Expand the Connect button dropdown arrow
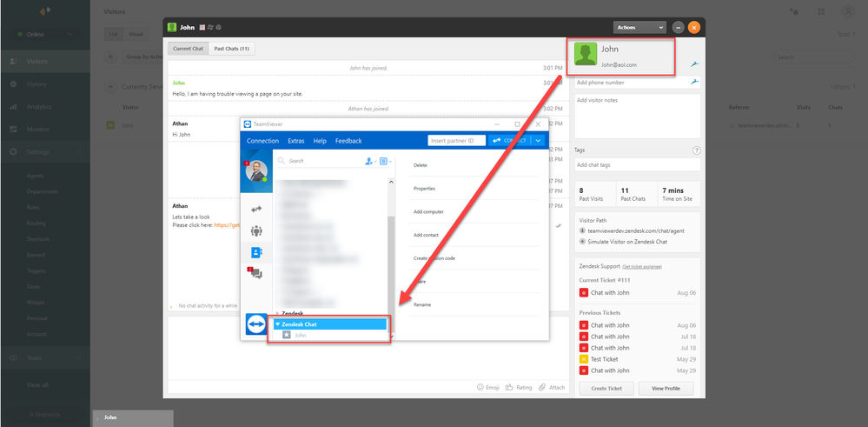The image size is (868, 427). [x=538, y=141]
